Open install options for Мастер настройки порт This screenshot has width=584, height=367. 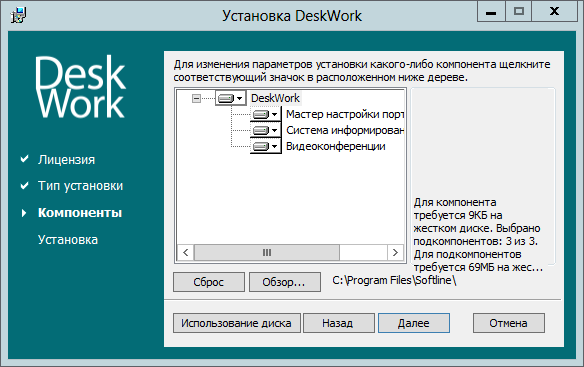click(x=266, y=114)
